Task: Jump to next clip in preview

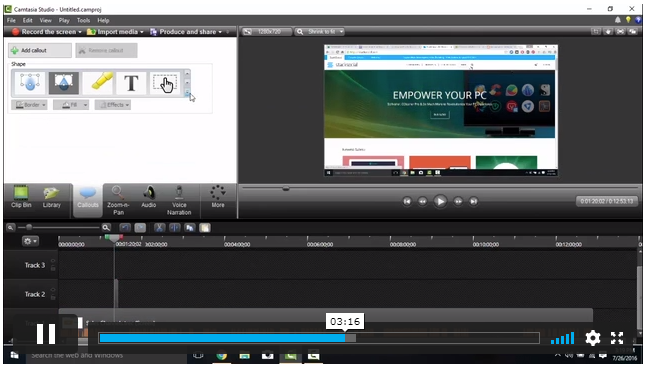Action: (473, 201)
